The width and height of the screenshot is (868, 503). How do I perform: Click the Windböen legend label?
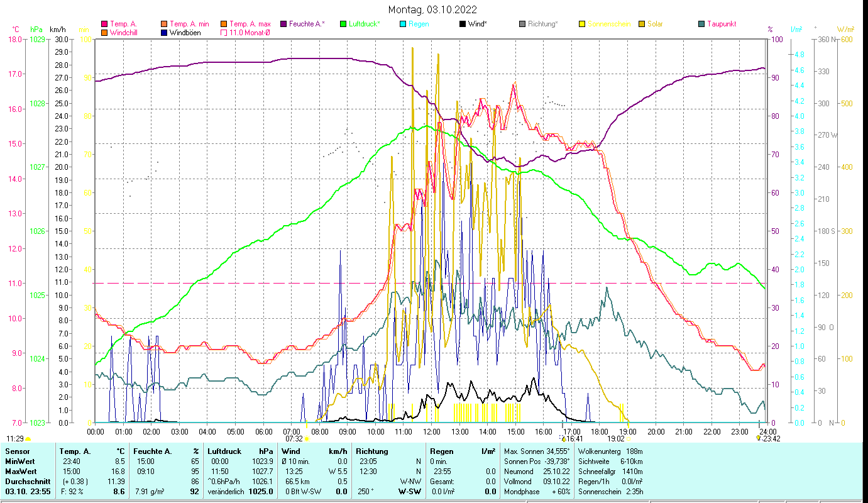point(185,32)
